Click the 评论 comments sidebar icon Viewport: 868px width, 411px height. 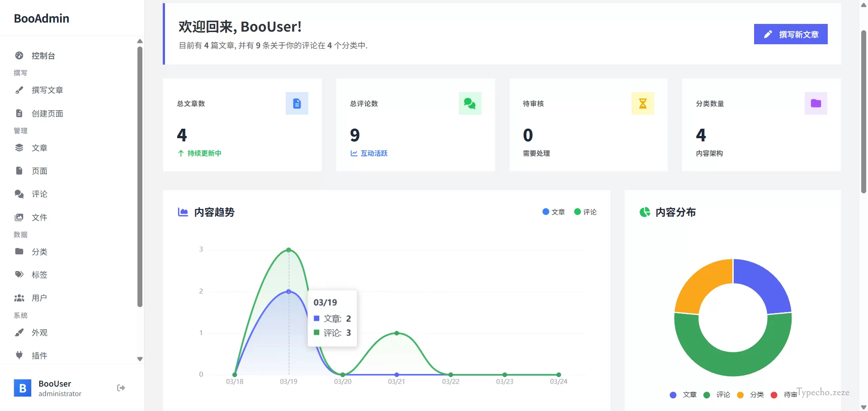pyautogui.click(x=19, y=194)
